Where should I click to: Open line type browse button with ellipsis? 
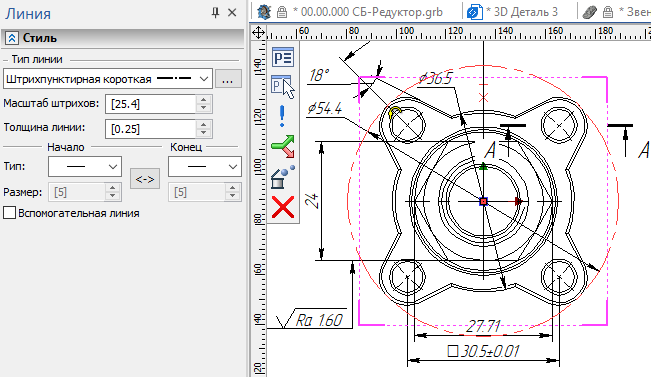pos(228,79)
